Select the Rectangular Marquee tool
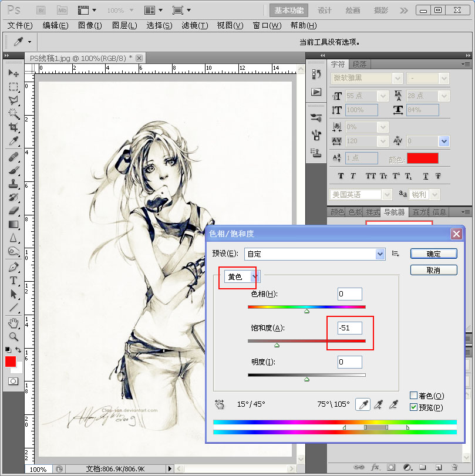475x476 pixels. tap(14, 87)
